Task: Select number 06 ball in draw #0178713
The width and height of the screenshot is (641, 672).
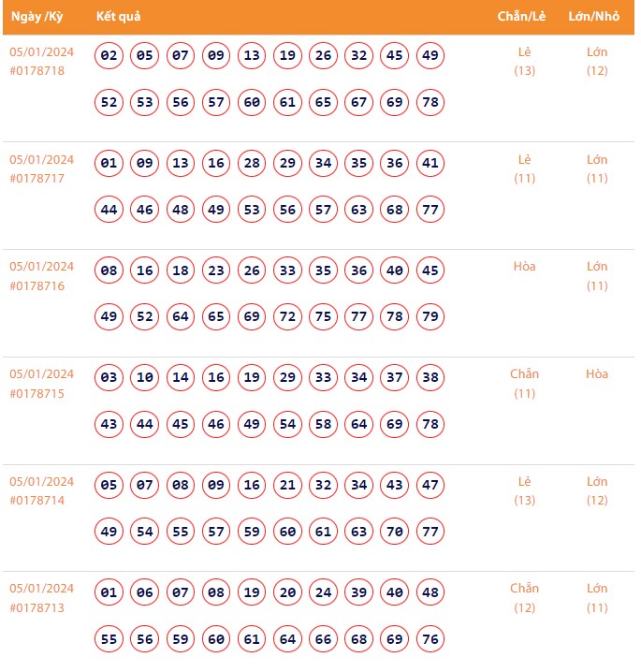Action: pos(145,592)
